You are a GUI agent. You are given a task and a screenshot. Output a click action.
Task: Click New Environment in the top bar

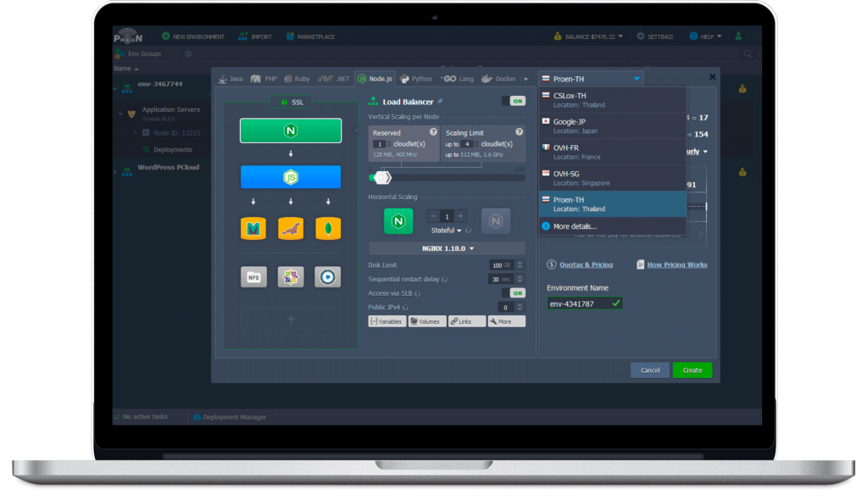pos(192,36)
